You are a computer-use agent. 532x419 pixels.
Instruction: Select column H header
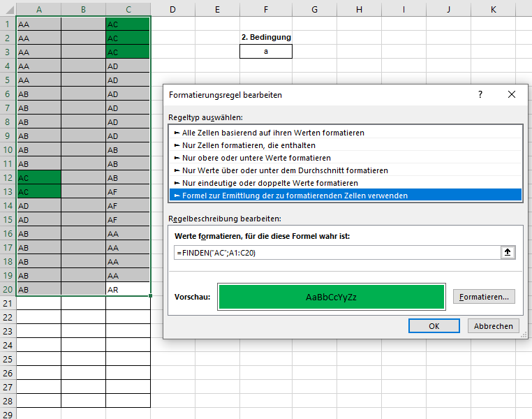click(359, 10)
